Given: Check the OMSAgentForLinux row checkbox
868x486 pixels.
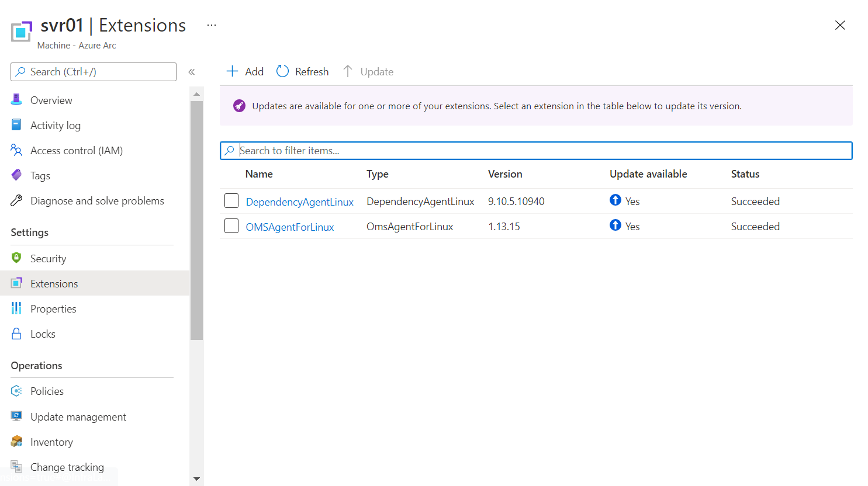Looking at the screenshot, I should coord(231,226).
